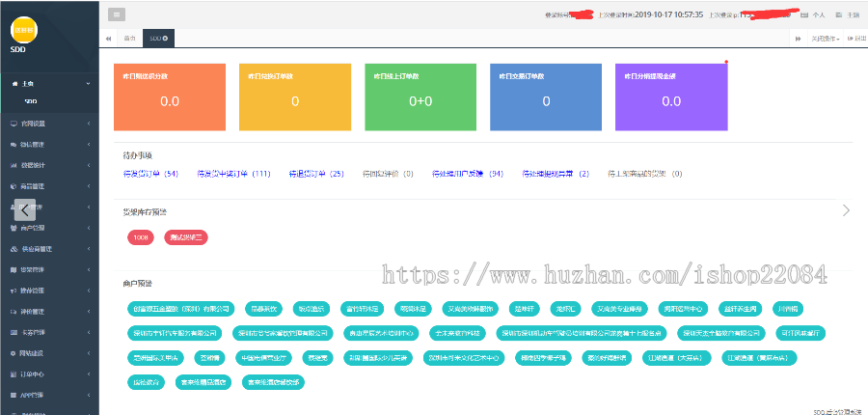
Task: Switch to the SDD tab
Action: pos(159,39)
